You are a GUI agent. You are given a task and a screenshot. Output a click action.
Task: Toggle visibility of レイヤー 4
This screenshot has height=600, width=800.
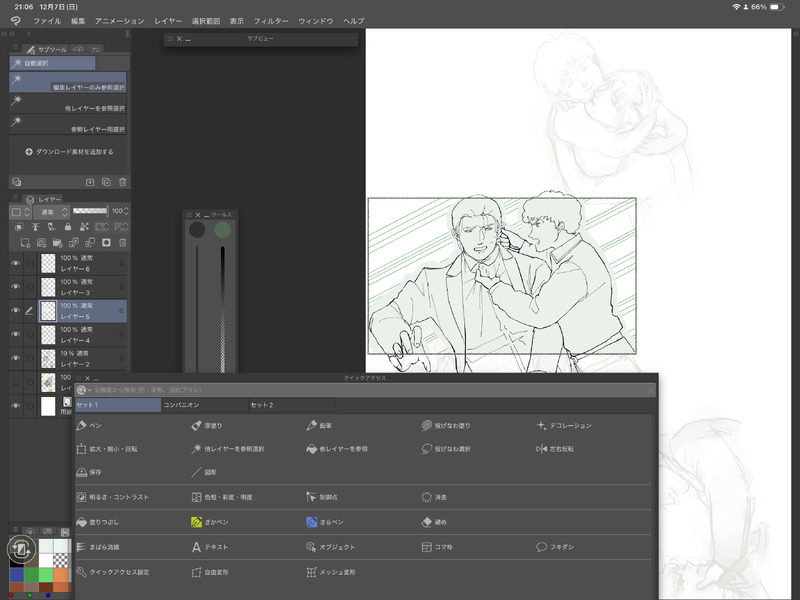tap(15, 335)
